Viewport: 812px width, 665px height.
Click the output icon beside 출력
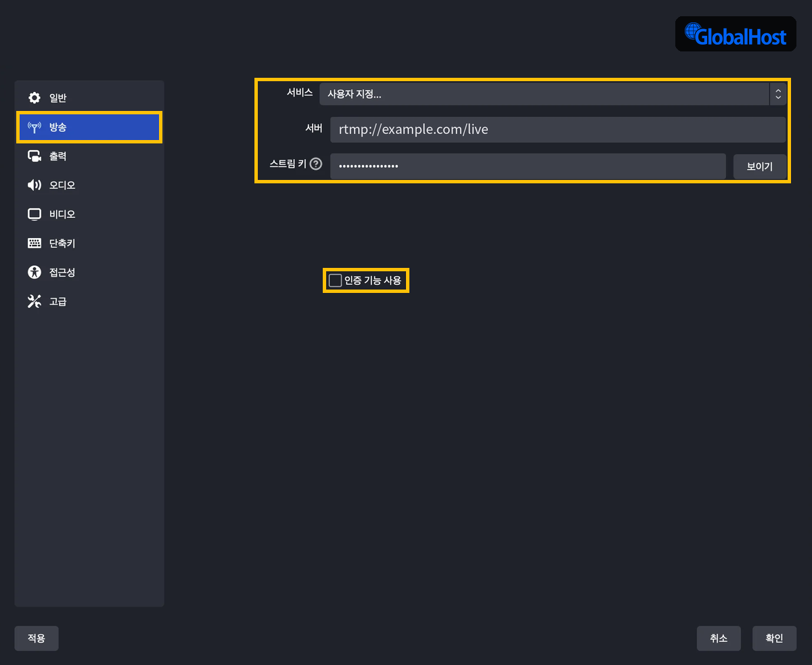tap(34, 156)
